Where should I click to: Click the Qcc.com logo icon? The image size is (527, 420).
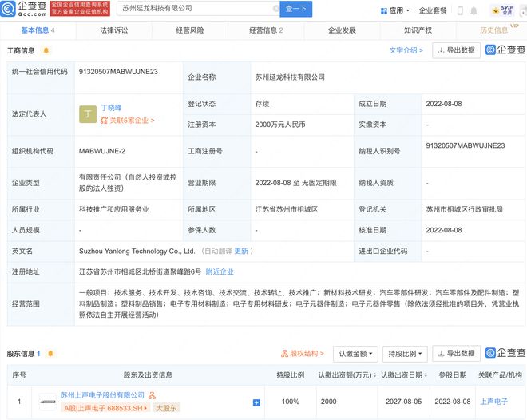click(x=8, y=9)
